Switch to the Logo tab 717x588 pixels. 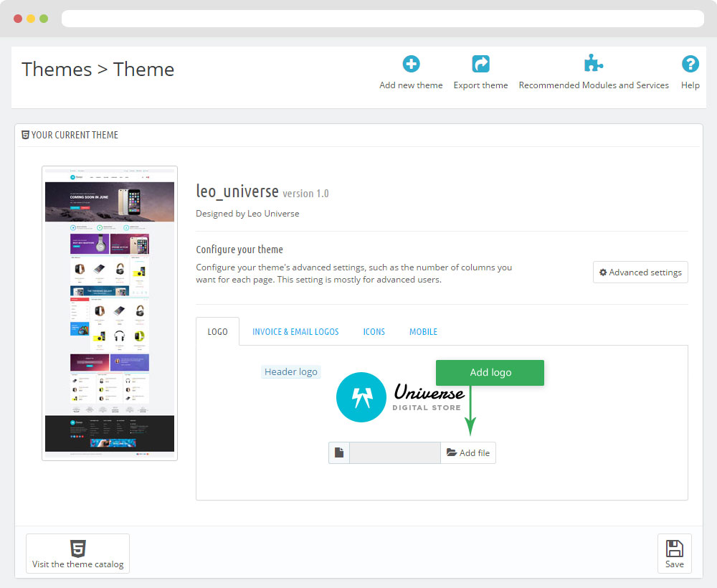click(217, 331)
